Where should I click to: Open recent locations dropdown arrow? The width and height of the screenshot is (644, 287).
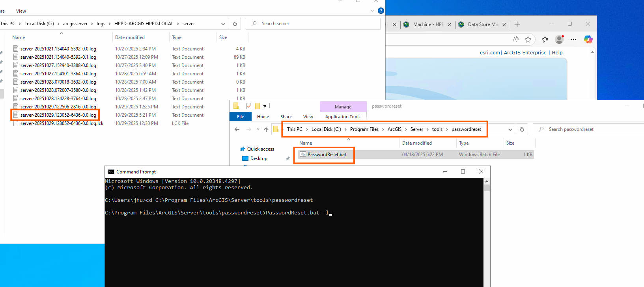coord(258,129)
